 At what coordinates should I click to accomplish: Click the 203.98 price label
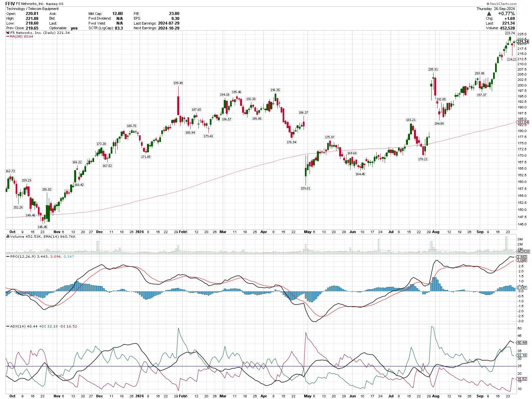[x=479, y=73]
